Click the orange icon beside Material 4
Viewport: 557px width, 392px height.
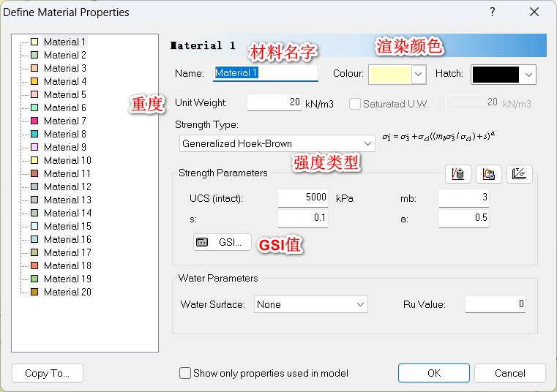click(34, 81)
